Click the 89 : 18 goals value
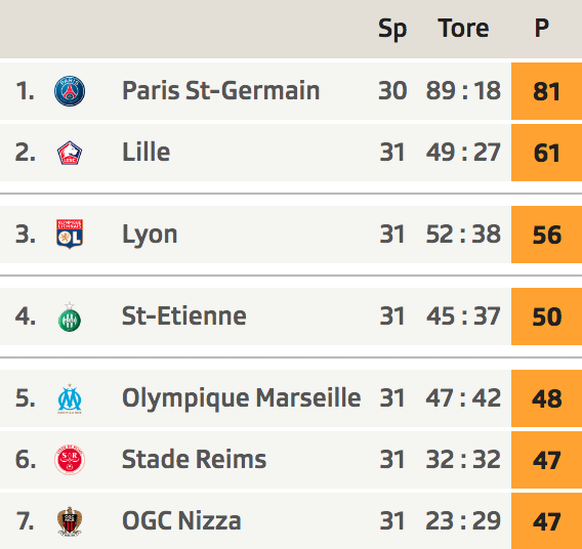This screenshot has height=549, width=582. [x=463, y=90]
